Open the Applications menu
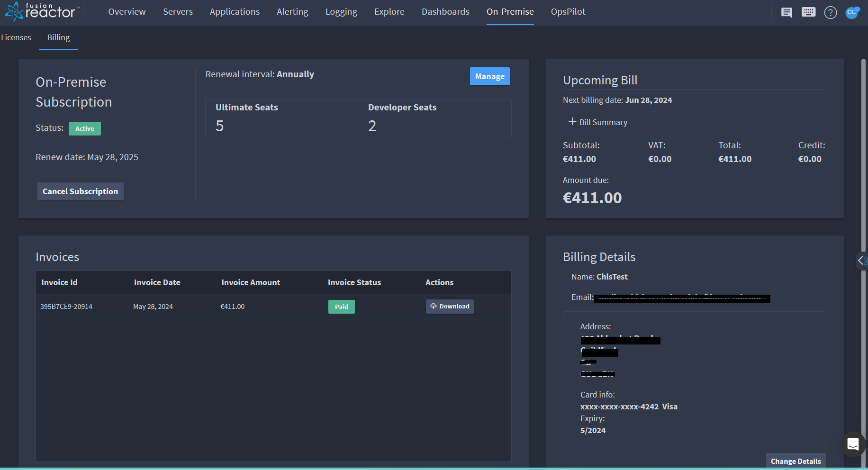 pyautogui.click(x=235, y=12)
